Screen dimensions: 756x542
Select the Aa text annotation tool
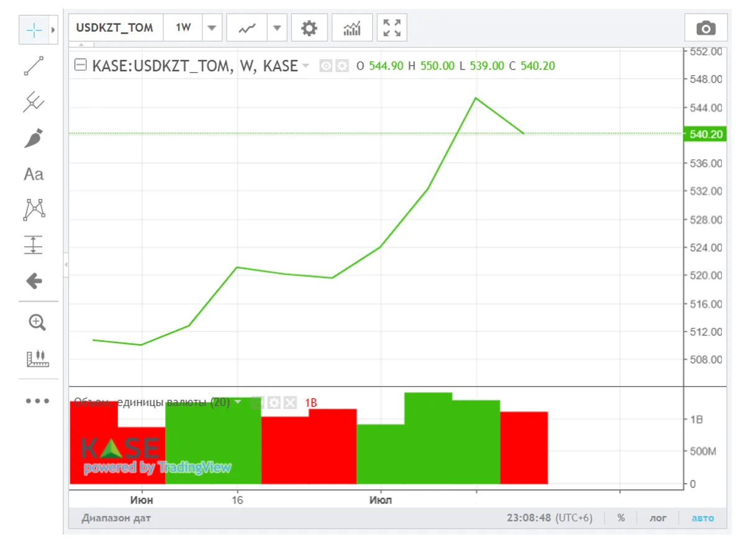click(x=34, y=174)
